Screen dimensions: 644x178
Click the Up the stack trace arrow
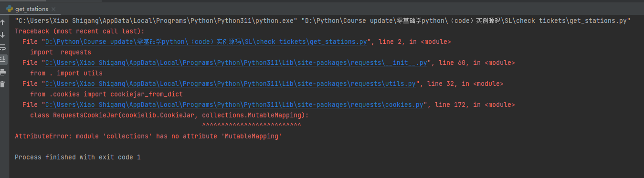[3, 22]
